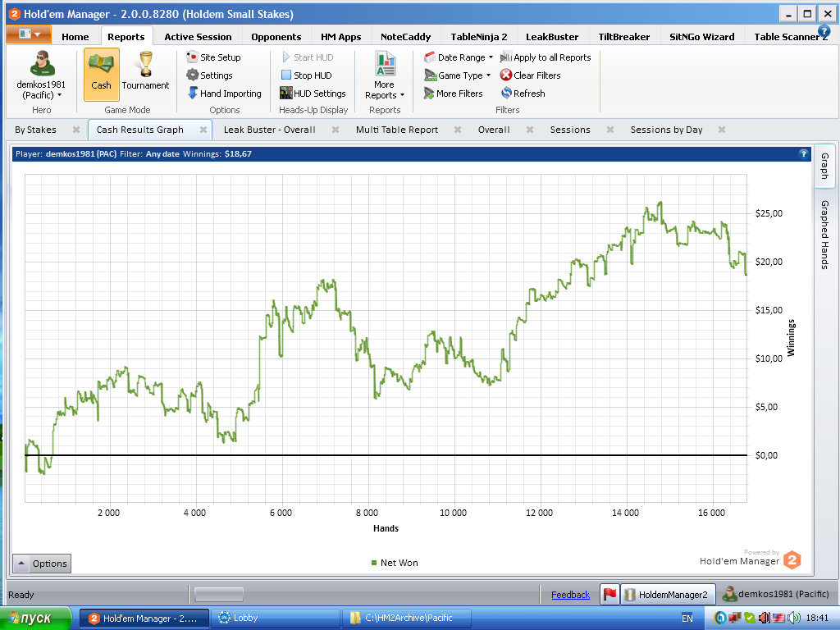Click the red flag status icon
This screenshot has width=840, height=630.
click(x=609, y=595)
